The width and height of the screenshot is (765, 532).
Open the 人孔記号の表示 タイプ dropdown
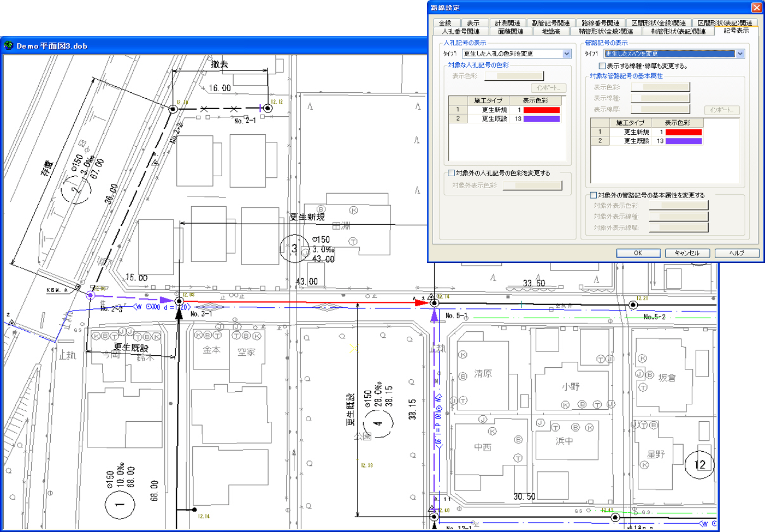pos(566,54)
